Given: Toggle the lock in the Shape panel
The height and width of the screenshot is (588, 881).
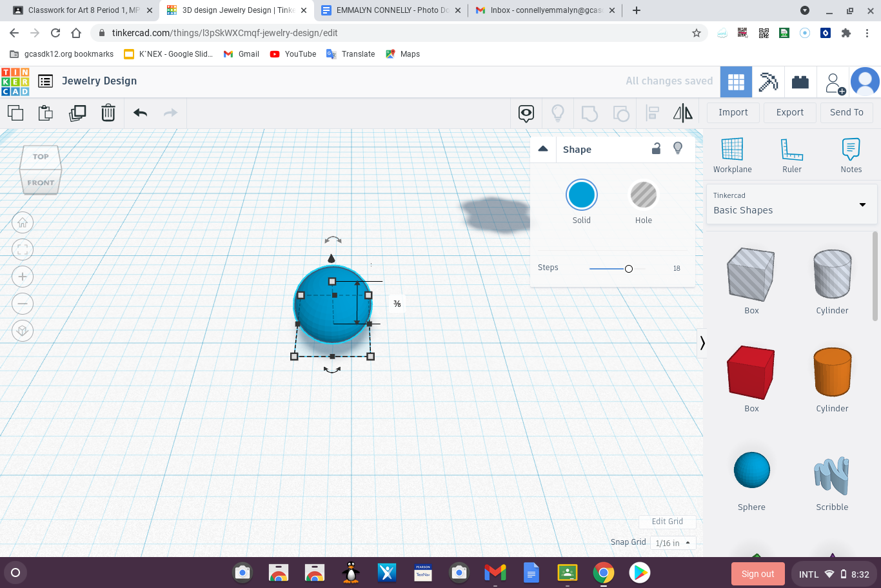Looking at the screenshot, I should click(x=656, y=148).
